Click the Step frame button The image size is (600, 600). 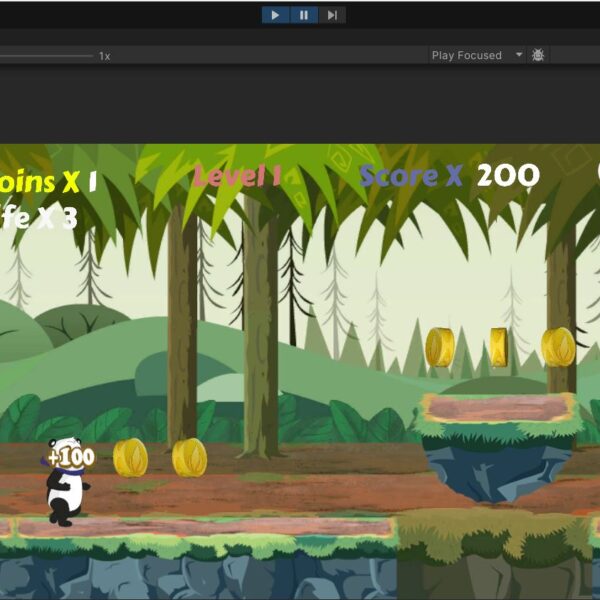[x=333, y=14]
